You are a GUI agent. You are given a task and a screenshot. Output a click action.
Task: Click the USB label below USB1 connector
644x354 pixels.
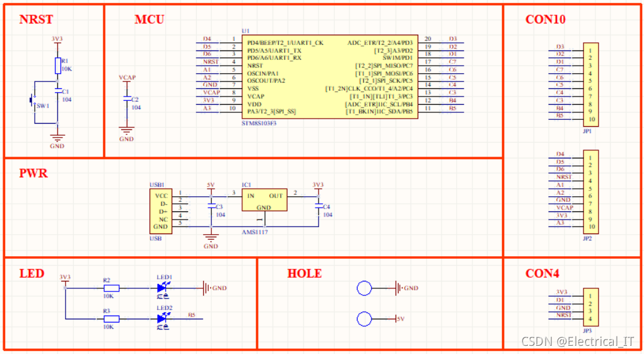(x=155, y=239)
